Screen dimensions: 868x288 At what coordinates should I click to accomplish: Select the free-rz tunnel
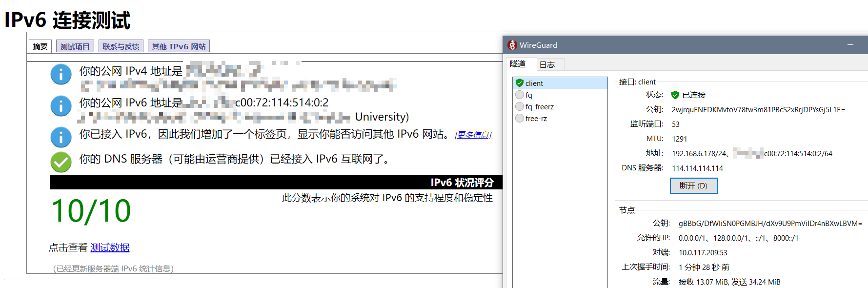(x=560, y=118)
